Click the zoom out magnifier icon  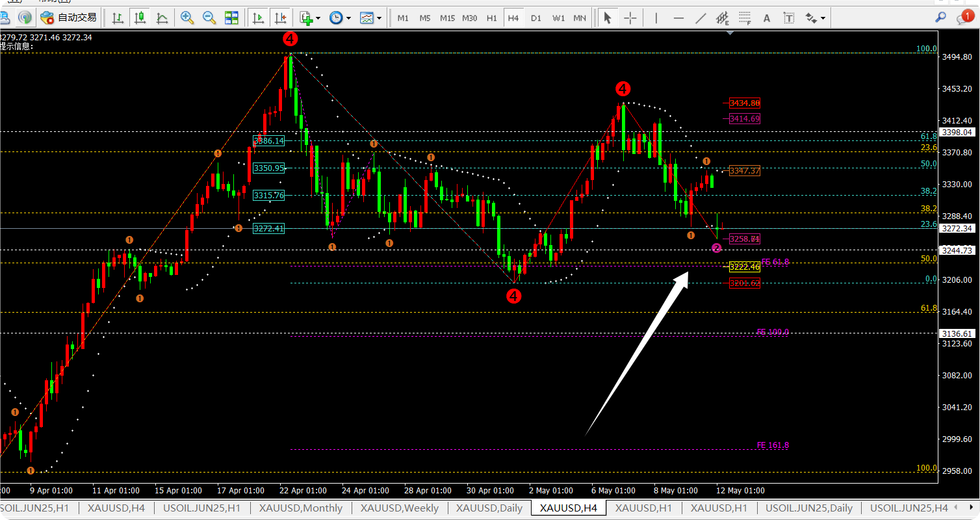[x=209, y=18]
